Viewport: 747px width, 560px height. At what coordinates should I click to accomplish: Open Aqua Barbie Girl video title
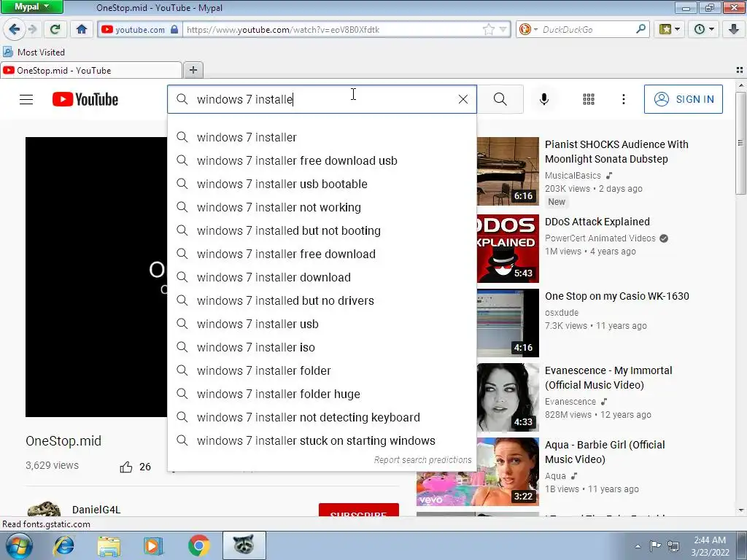[x=605, y=452]
